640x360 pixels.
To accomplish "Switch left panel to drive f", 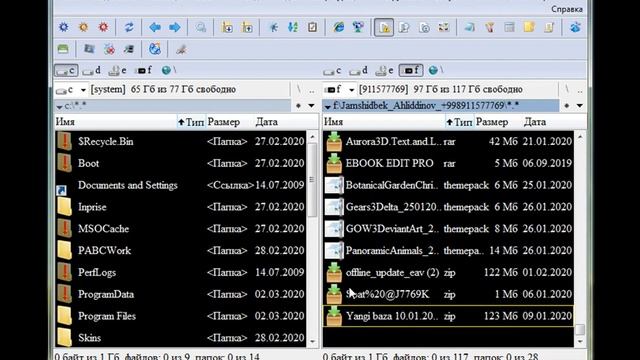I will click(143, 71).
